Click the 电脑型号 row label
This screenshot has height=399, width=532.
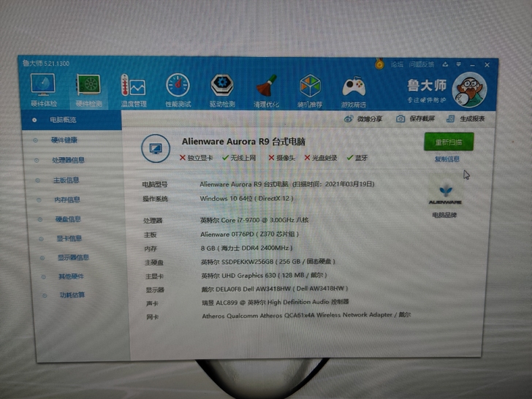coord(155,185)
